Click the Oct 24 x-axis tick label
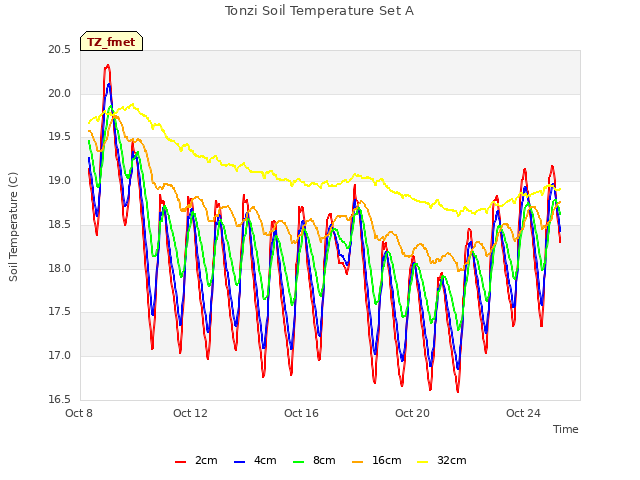The height and width of the screenshot is (480, 640). [x=523, y=413]
